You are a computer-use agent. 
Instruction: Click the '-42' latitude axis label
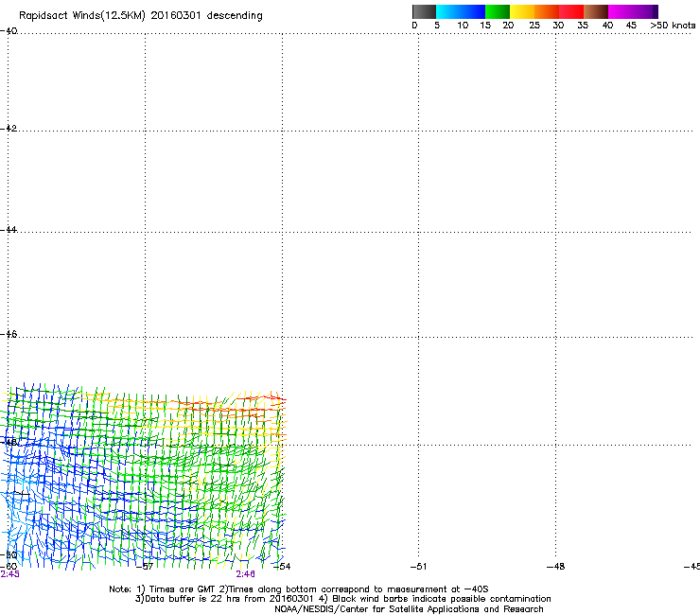pos(9,128)
